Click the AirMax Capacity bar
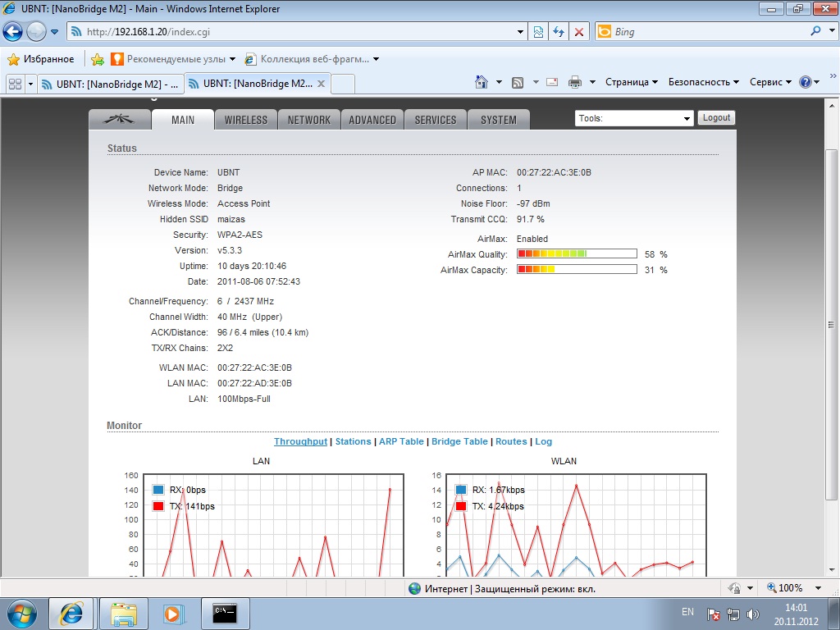This screenshot has width=840, height=630. coord(577,269)
